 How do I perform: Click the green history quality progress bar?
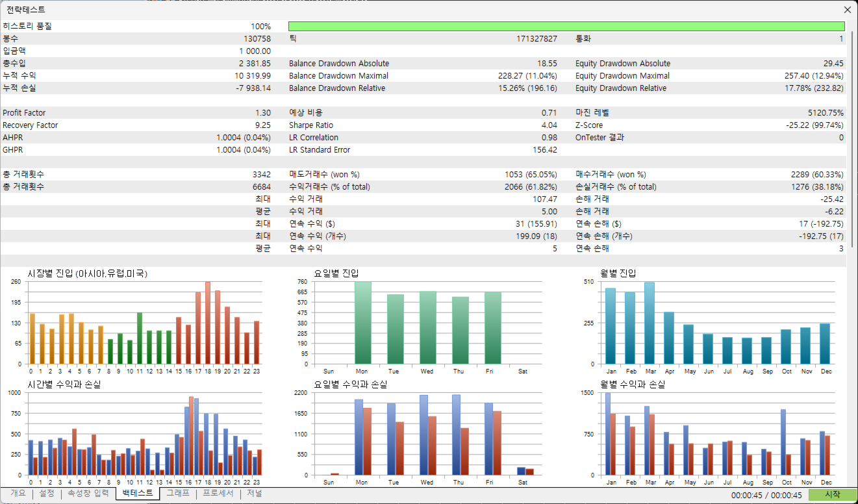pyautogui.click(x=566, y=27)
